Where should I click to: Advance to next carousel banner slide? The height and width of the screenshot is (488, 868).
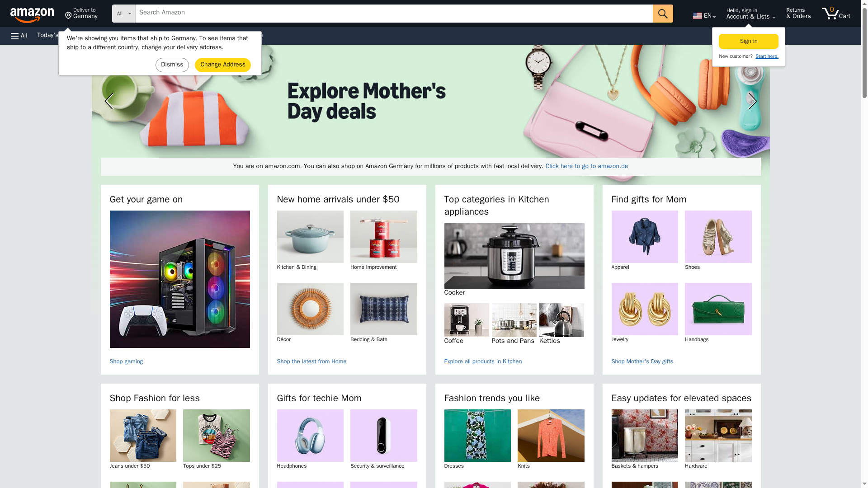click(x=752, y=101)
